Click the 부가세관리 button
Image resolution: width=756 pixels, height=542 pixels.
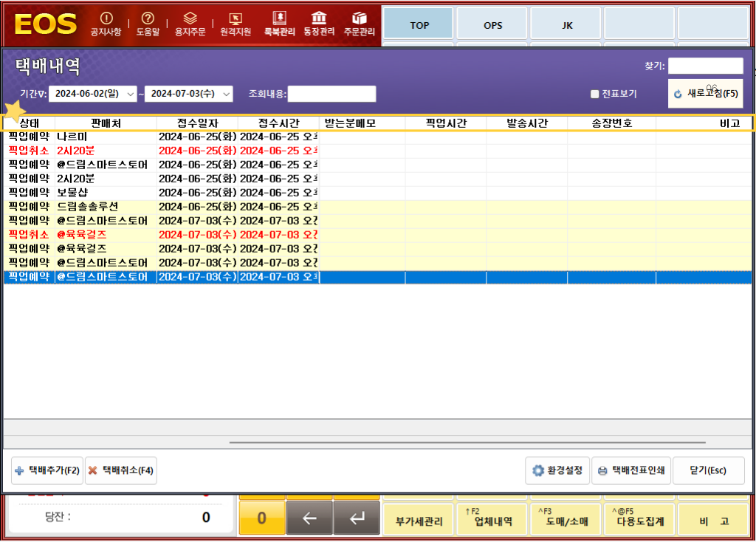point(419,519)
